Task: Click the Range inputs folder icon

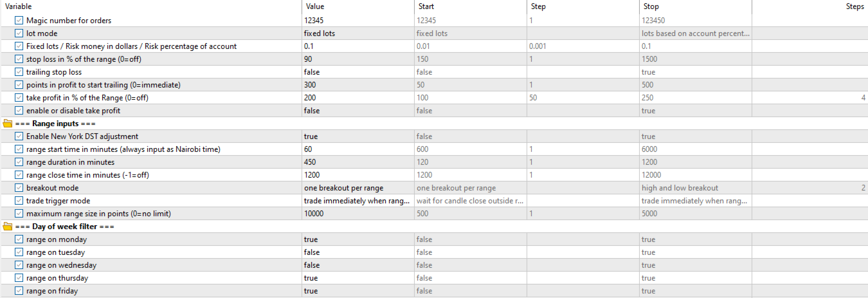Action: [x=8, y=124]
